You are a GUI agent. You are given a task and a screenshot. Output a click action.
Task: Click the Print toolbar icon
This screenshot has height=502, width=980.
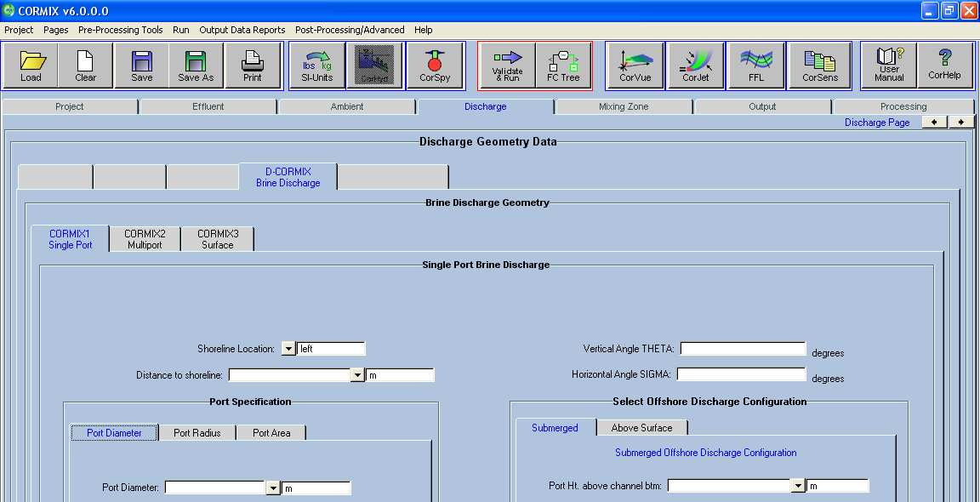[x=253, y=66]
